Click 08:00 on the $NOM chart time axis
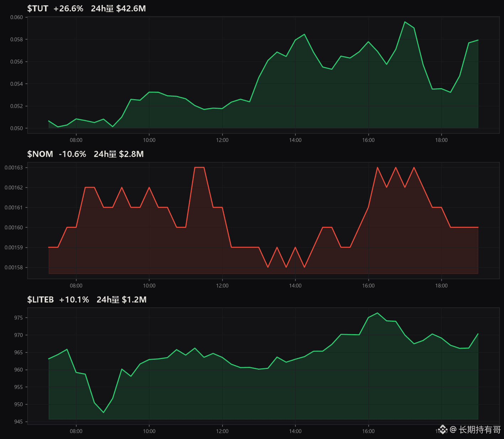 pos(76,286)
